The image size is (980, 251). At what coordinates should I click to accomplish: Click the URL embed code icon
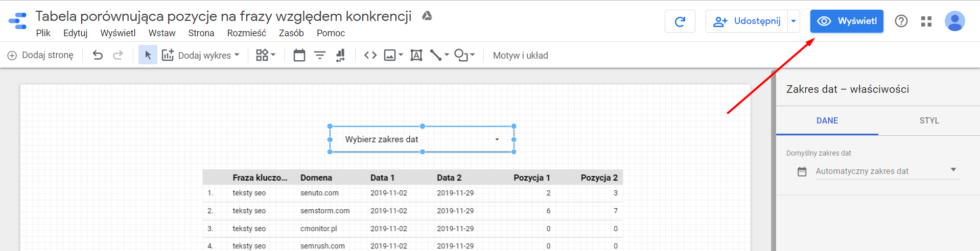pos(370,55)
